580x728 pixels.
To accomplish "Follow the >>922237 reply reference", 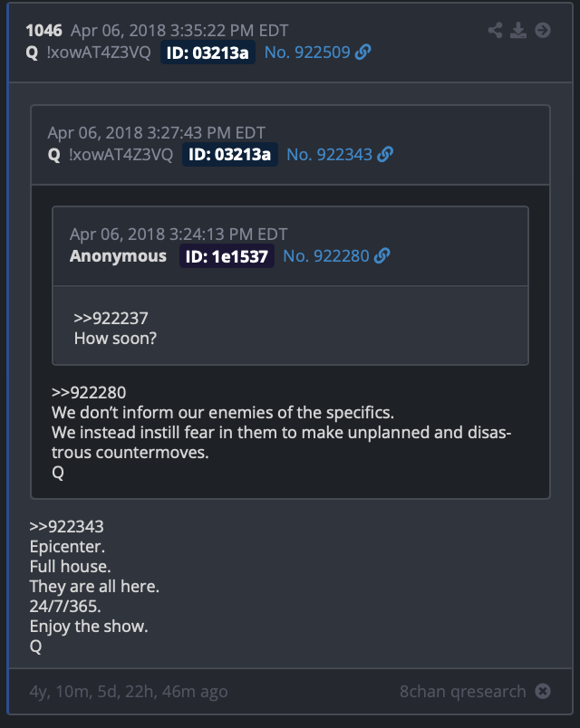I will (111, 318).
